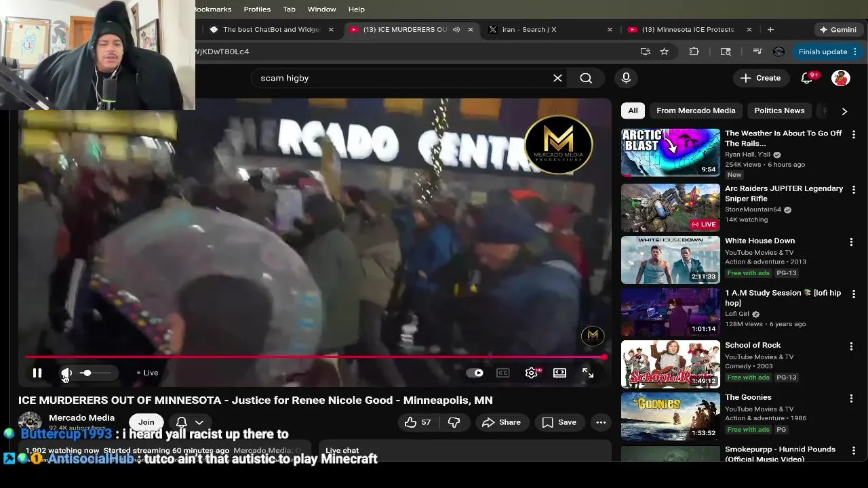Share the live stream
Viewport: 868px width, 488px height.
[501, 422]
